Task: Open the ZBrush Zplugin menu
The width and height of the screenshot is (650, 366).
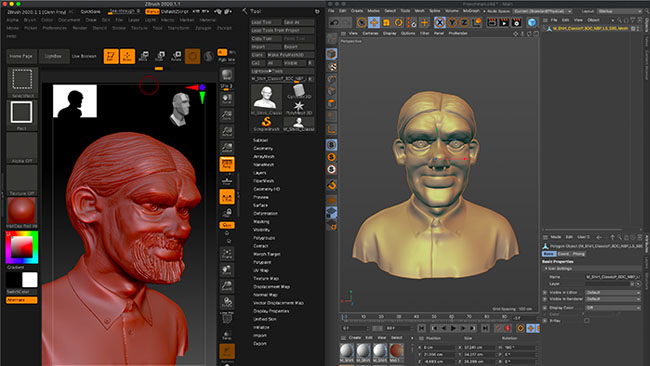Action: click(x=203, y=28)
